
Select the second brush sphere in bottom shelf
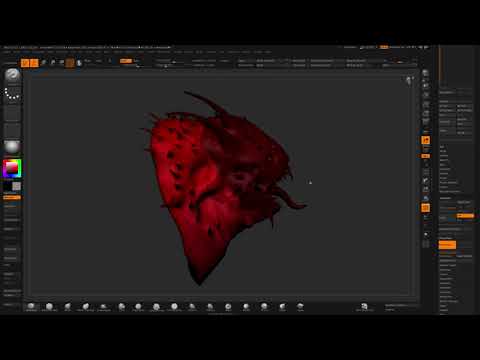point(49,306)
